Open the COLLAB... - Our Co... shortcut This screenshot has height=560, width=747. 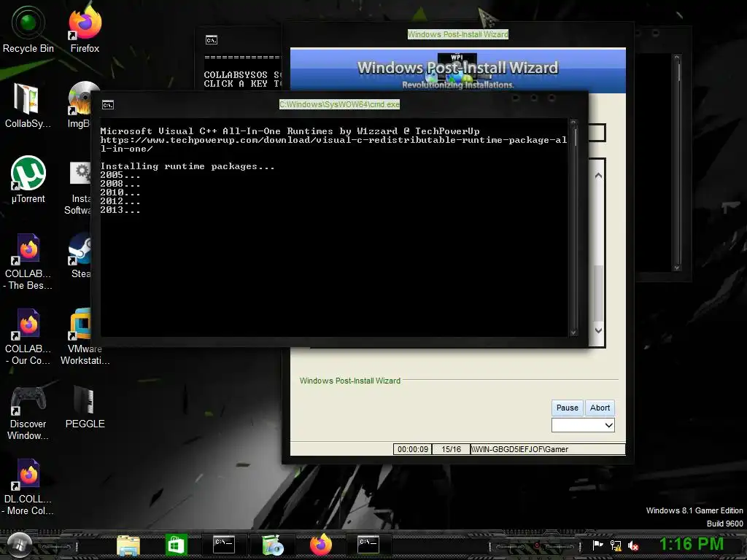[x=28, y=337]
